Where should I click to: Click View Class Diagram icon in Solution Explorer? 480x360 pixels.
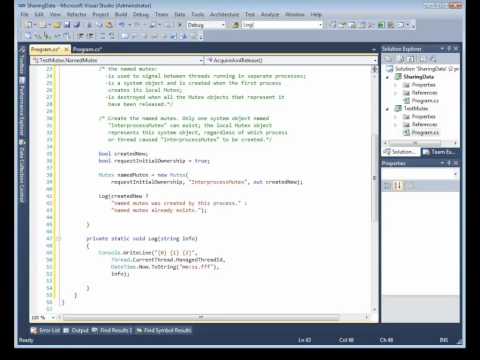(x=433, y=59)
